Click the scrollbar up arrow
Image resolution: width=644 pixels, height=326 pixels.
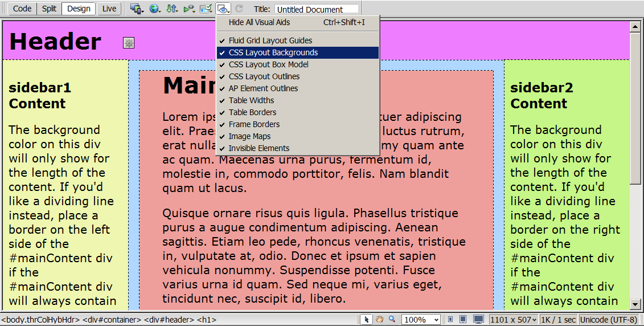[635, 27]
